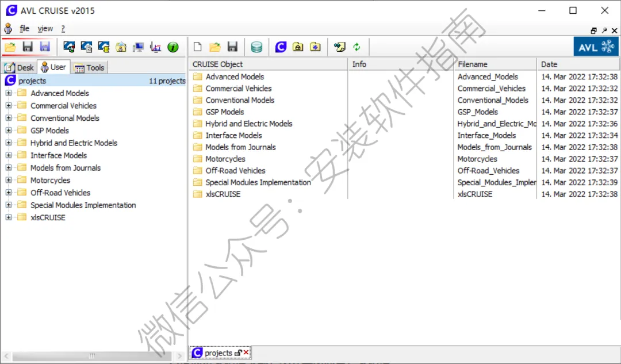Open the view menu
This screenshot has height=364, width=621.
(x=45, y=29)
